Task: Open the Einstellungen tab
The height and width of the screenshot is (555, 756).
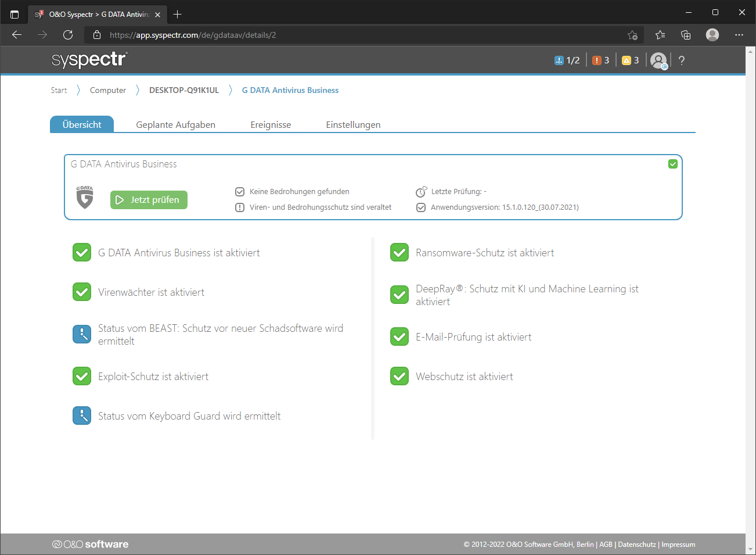Action: click(x=353, y=124)
